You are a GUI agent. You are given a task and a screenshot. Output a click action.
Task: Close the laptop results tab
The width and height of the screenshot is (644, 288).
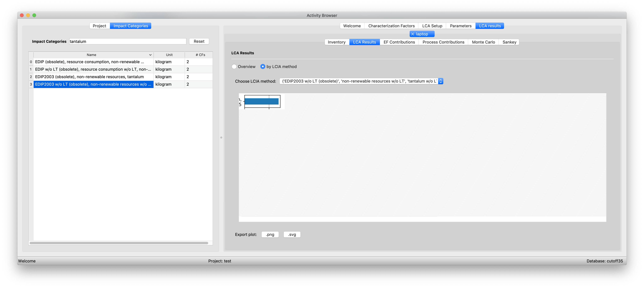tap(412, 34)
